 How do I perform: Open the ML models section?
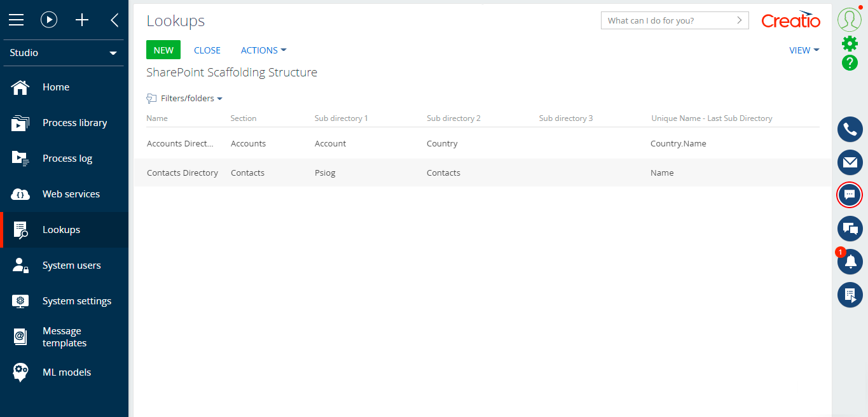(67, 372)
